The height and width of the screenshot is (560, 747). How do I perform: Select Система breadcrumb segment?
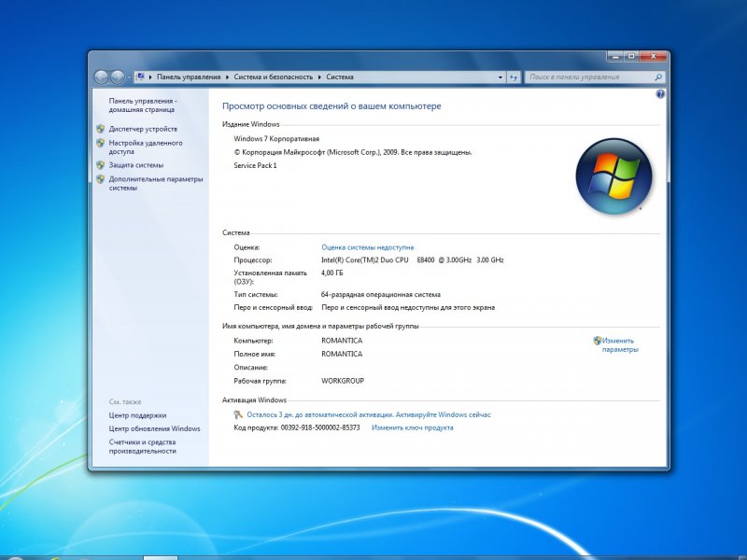click(340, 77)
